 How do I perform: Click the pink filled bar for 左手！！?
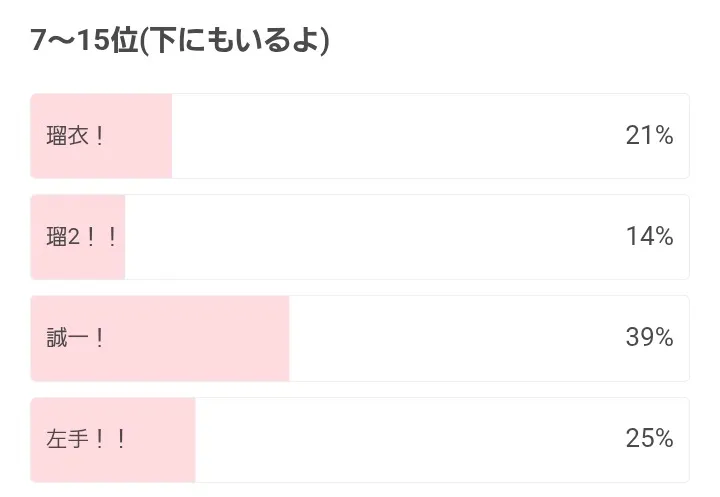(x=160, y=439)
